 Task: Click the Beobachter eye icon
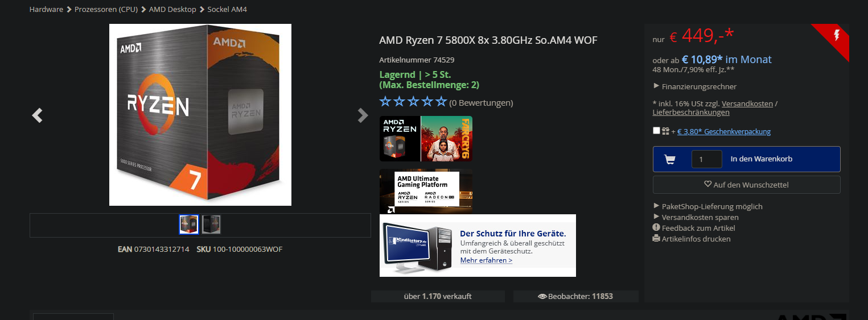click(x=542, y=297)
